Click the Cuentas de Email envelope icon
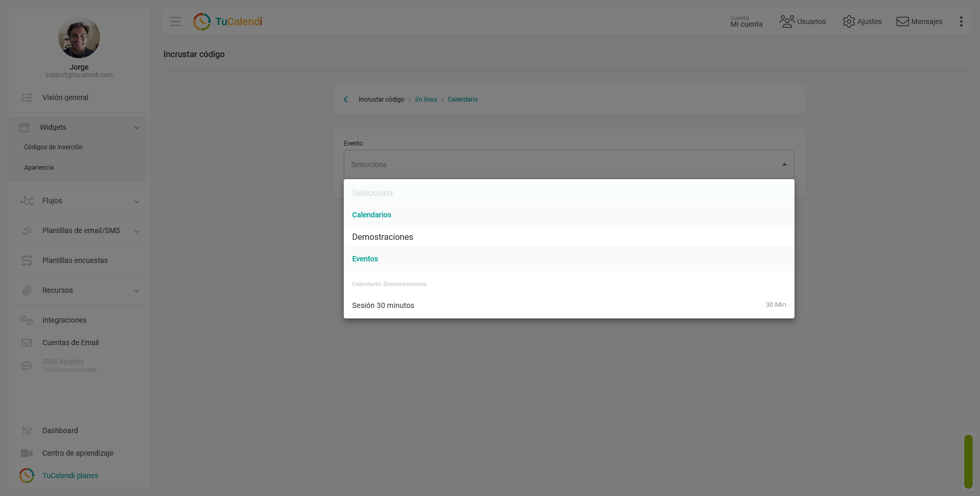 pos(27,343)
